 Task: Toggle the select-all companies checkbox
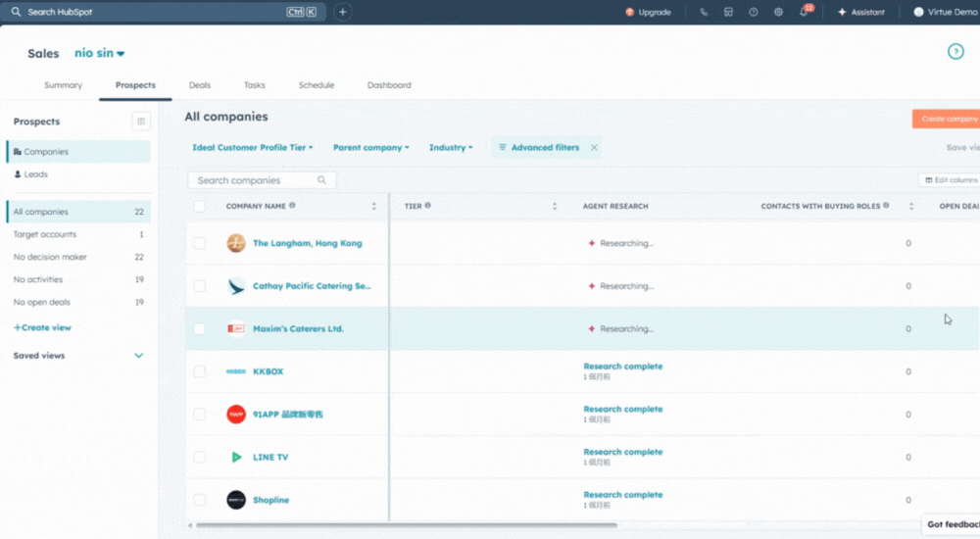pyautogui.click(x=200, y=206)
